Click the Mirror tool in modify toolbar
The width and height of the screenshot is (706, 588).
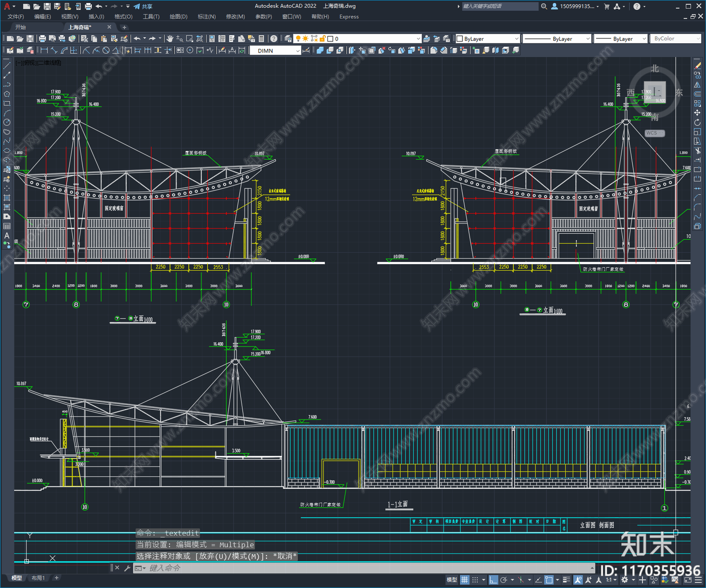coord(698,85)
